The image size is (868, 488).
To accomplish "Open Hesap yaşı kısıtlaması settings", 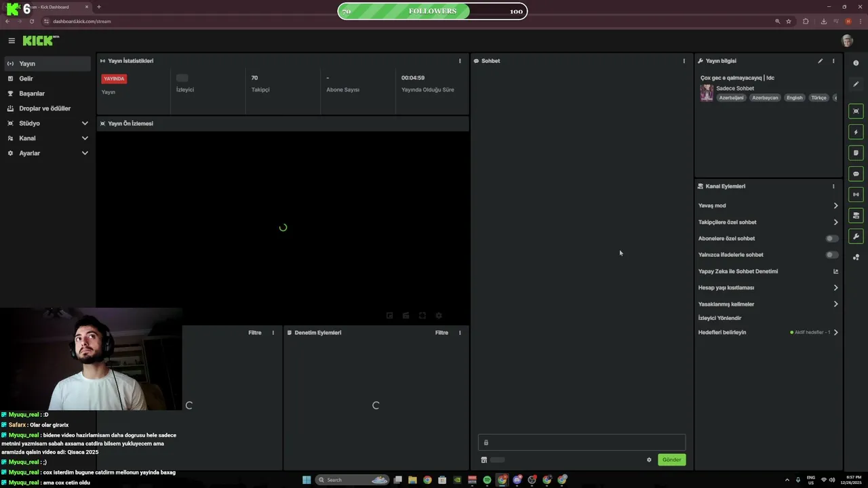I will [768, 287].
